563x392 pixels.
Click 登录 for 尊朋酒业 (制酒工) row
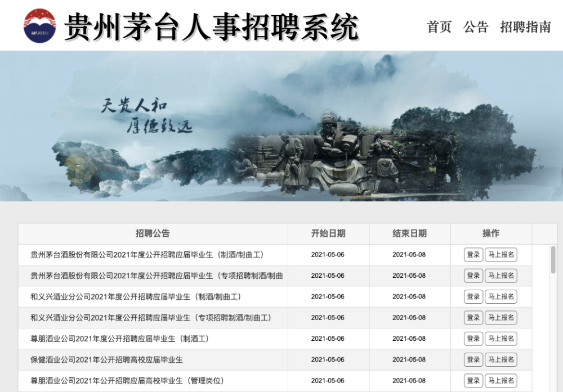tap(473, 339)
